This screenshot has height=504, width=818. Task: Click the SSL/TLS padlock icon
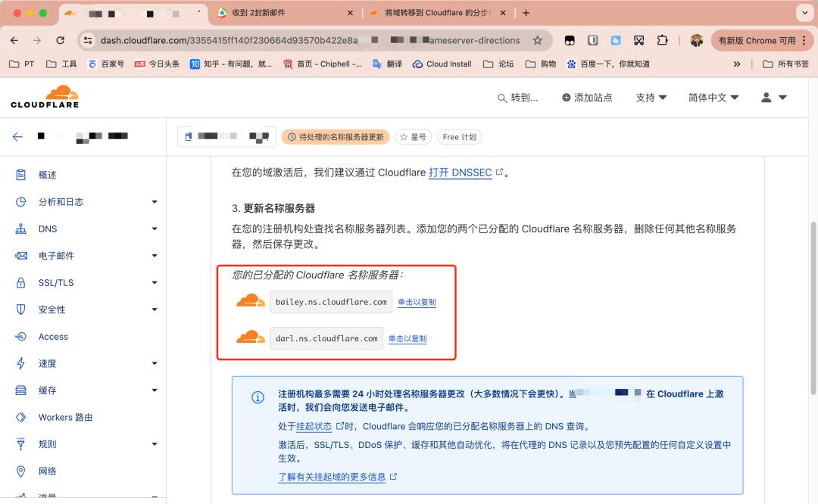21,282
